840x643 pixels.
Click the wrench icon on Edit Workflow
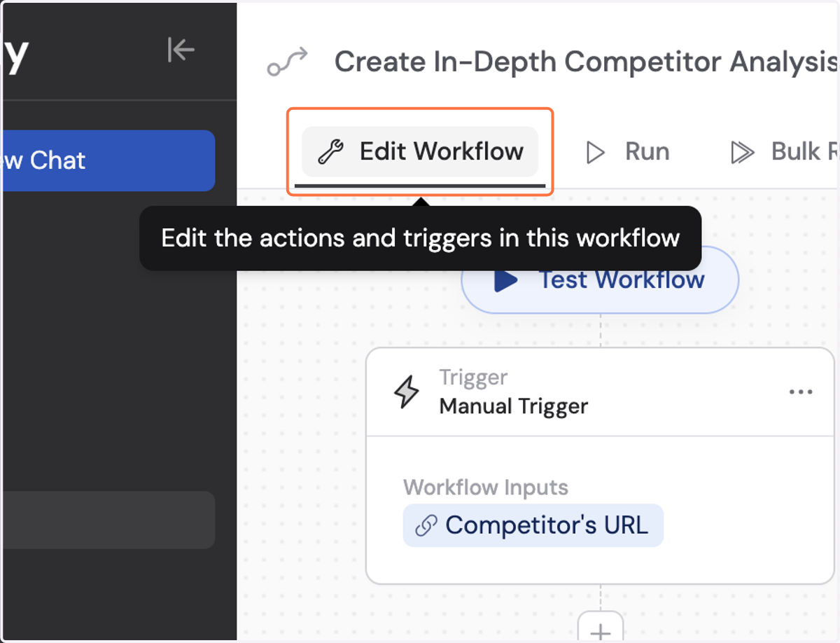tap(330, 151)
